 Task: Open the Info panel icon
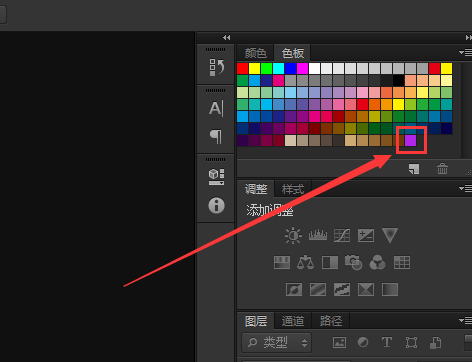tap(216, 205)
